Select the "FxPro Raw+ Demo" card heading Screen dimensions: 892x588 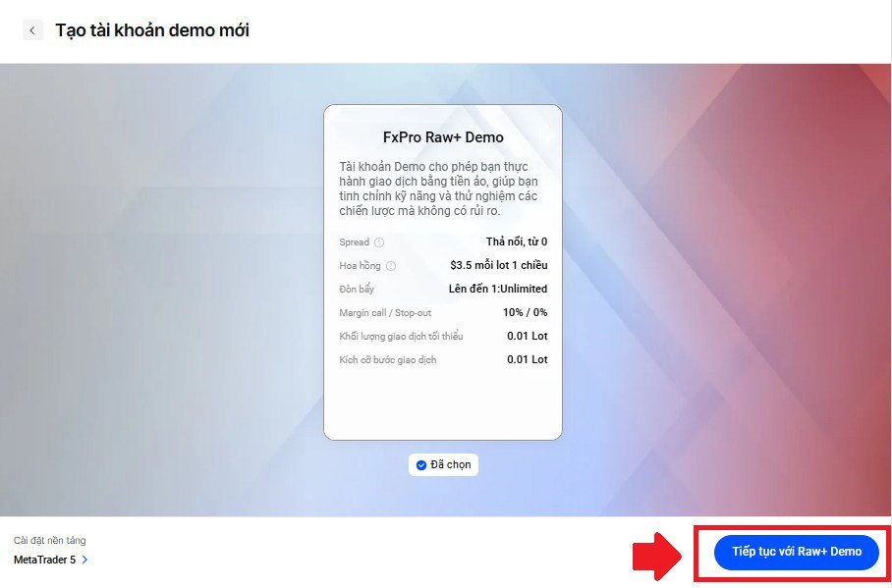443,137
